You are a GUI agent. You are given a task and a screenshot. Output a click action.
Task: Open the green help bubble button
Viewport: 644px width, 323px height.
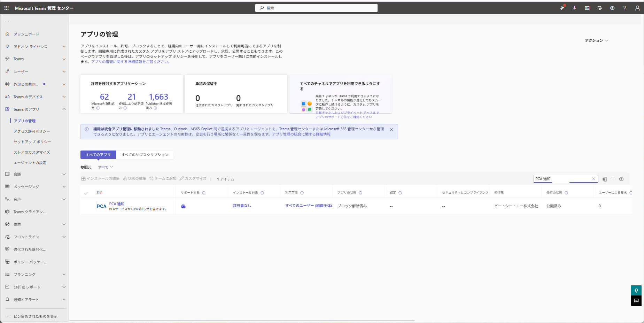[636, 291]
